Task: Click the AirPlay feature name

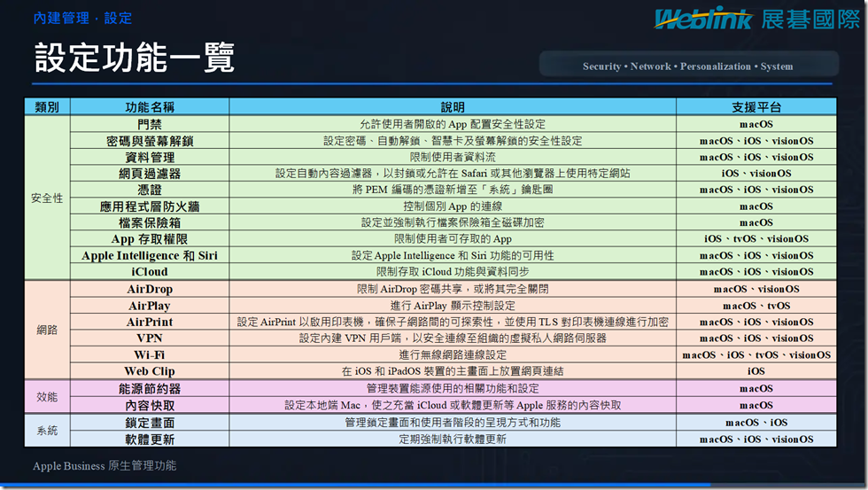Action: (x=150, y=306)
